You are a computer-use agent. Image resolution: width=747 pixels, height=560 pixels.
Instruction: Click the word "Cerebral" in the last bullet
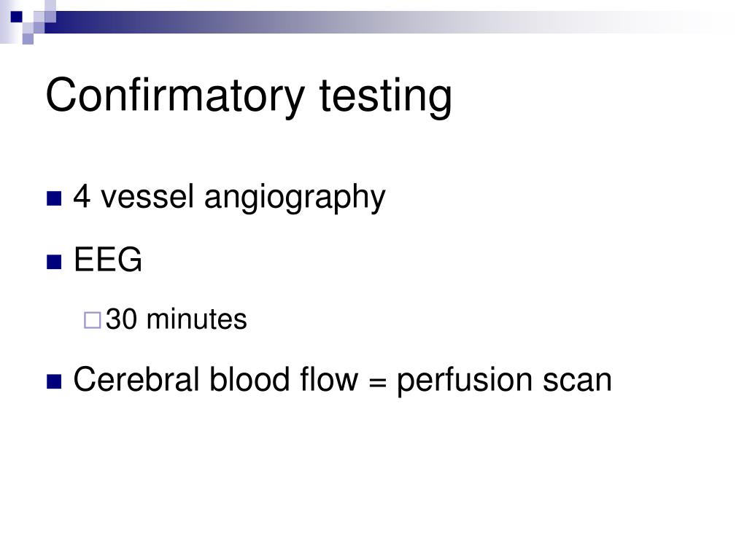point(136,379)
